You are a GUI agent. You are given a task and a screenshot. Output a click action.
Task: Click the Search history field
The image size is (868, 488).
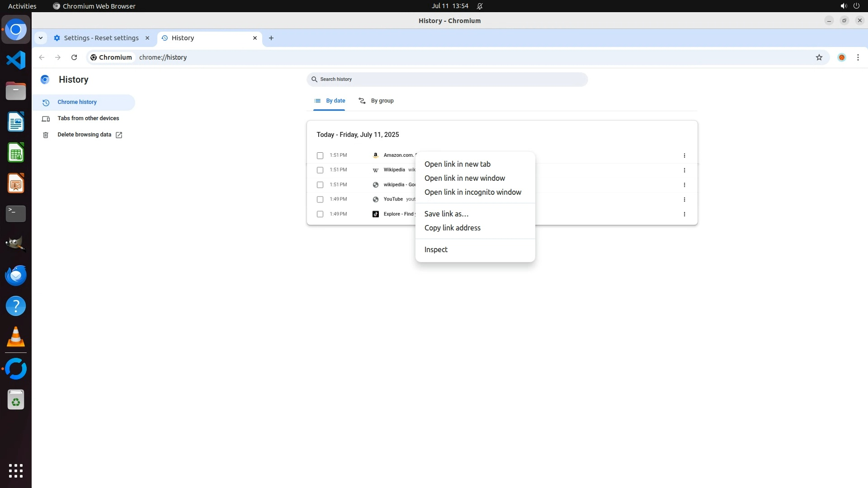[448, 80]
